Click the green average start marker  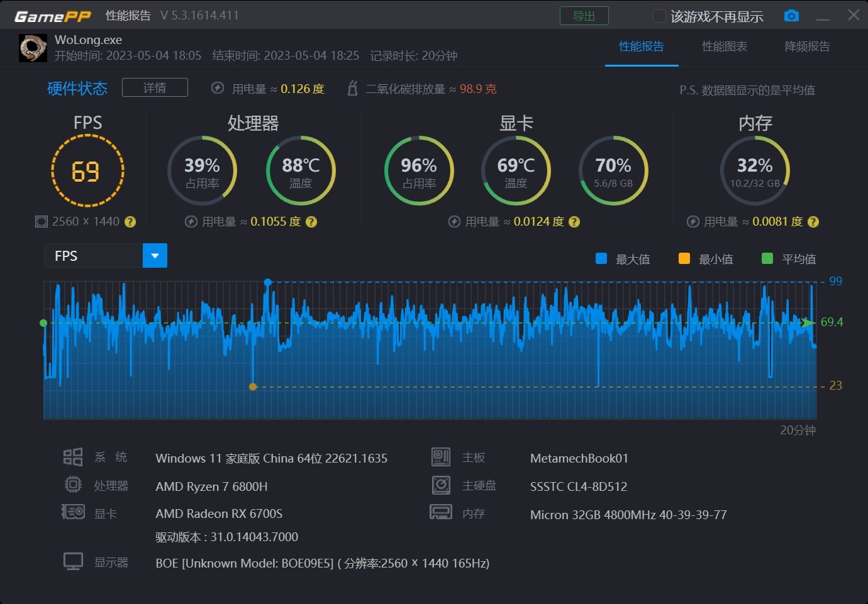[x=43, y=323]
